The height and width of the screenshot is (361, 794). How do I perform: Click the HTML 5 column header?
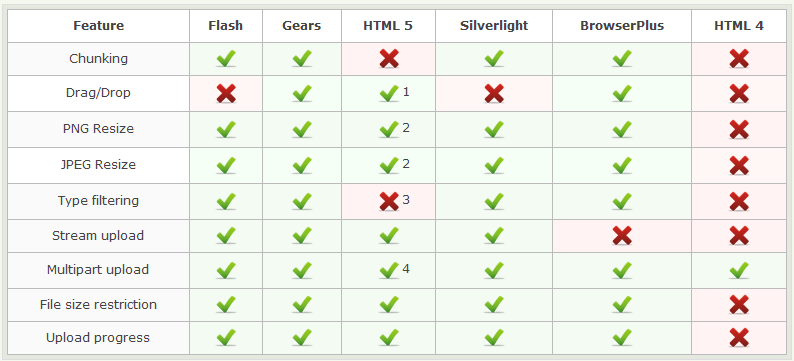[x=388, y=26]
